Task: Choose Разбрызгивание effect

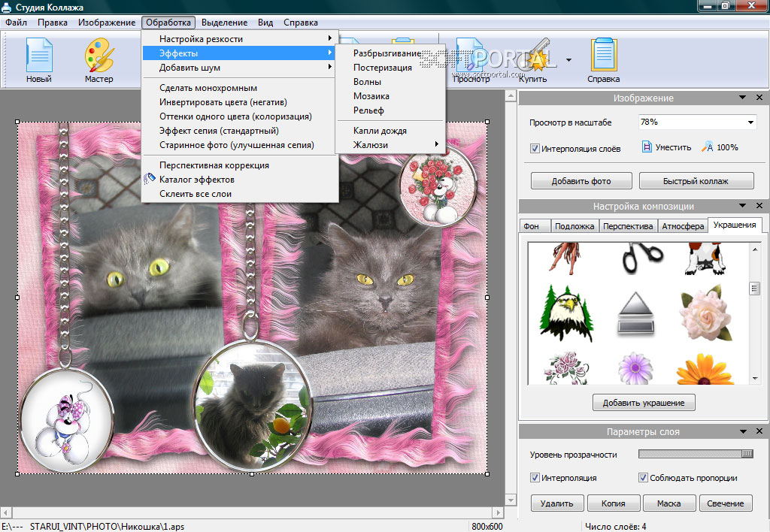Action: tap(390, 53)
